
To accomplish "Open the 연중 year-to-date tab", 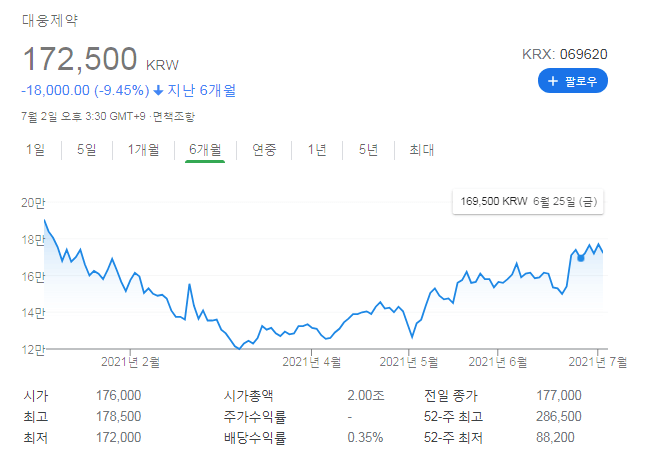I will tap(264, 150).
